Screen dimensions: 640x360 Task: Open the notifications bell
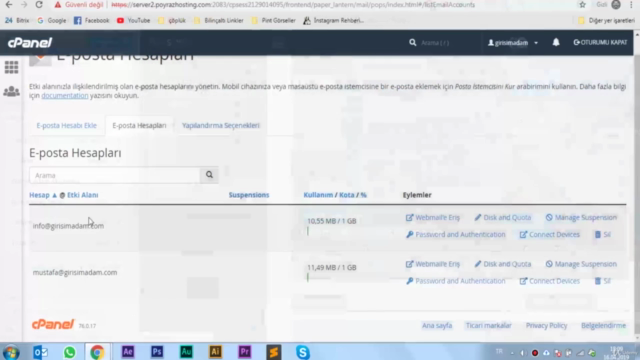tap(556, 42)
